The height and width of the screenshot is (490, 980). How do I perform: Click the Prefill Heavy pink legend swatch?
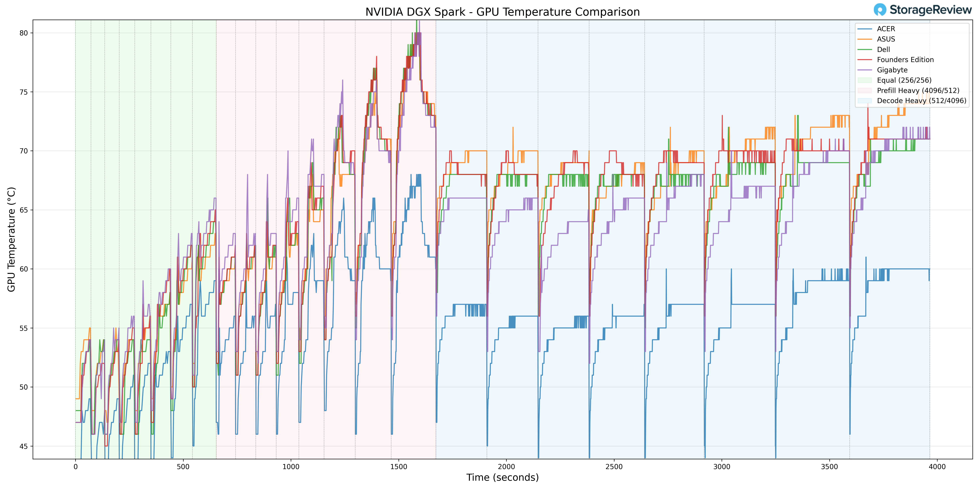tap(865, 90)
